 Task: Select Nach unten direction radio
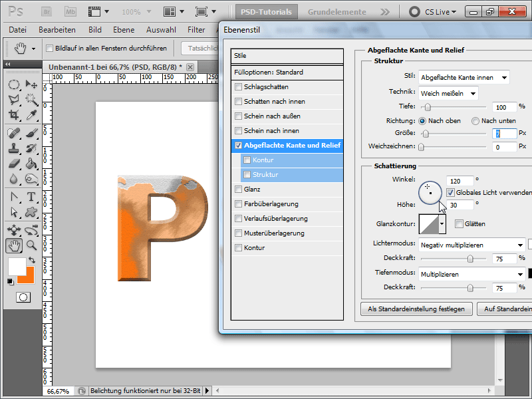pyautogui.click(x=475, y=121)
